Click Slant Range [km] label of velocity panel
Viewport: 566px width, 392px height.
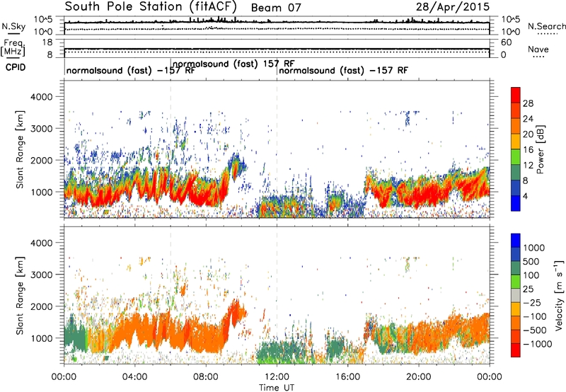coord(20,296)
